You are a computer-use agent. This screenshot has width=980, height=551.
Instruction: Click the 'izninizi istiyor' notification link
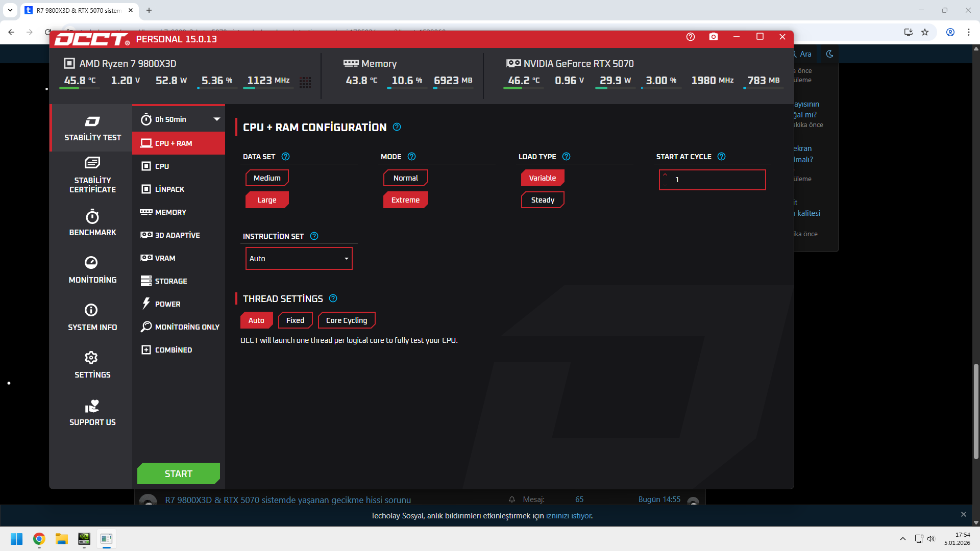coord(569,516)
